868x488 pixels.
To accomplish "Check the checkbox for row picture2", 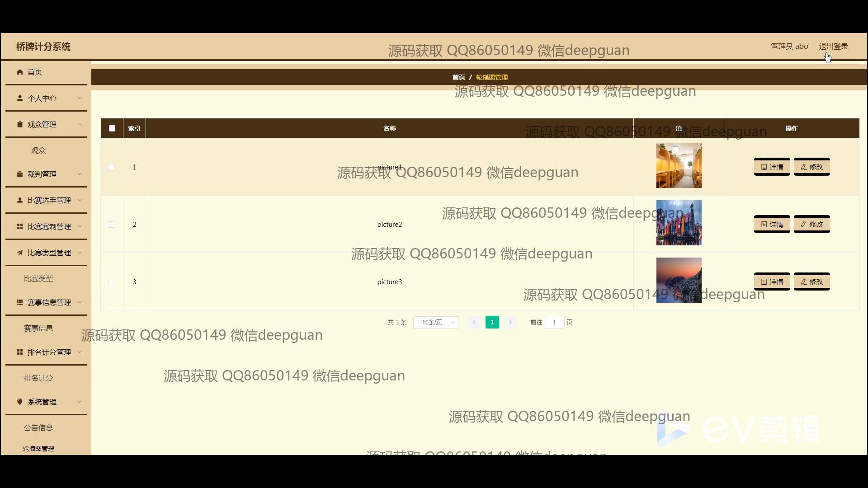I will [111, 225].
